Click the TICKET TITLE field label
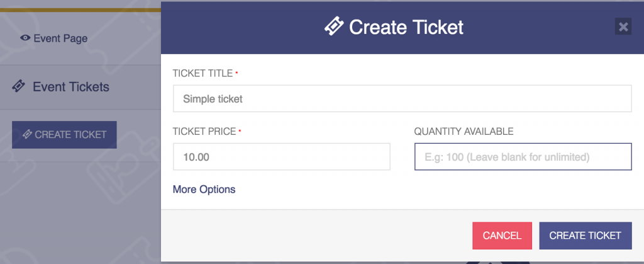 (203, 73)
